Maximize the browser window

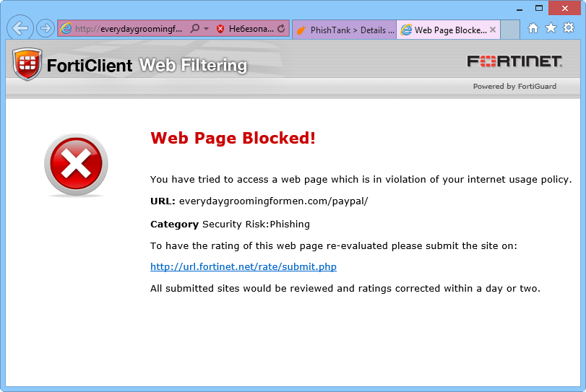[538, 8]
